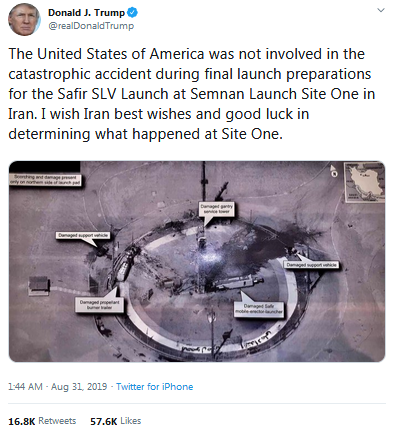Select the Damaged propellant burner trailer callout

99,305
